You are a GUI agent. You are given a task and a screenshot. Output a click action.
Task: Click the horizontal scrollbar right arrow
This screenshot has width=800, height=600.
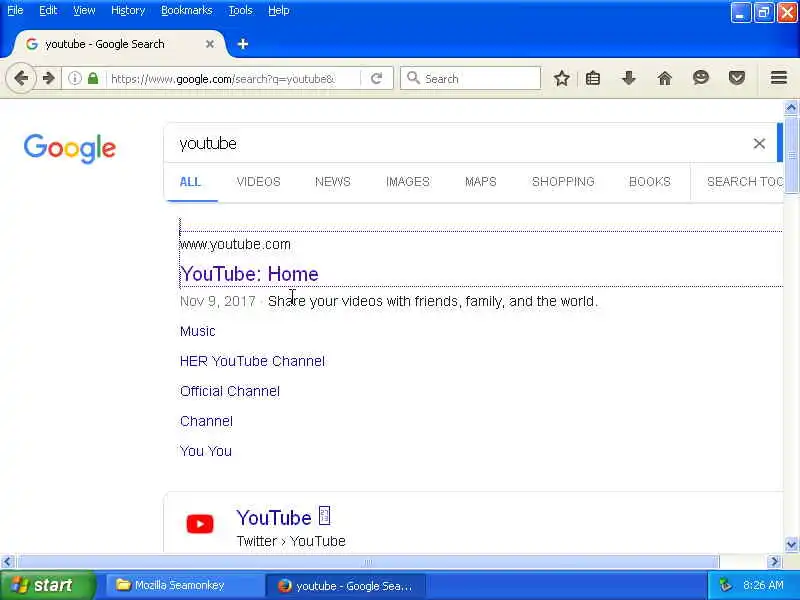(x=774, y=562)
